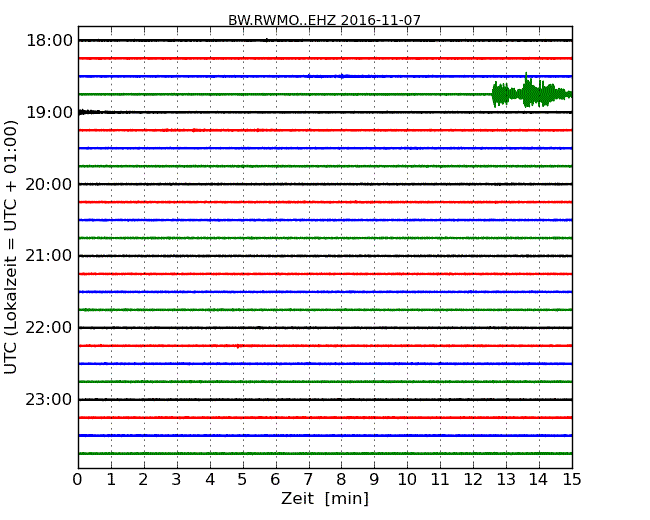Click the x-axis tick label 3
Image resolution: width=650 pixels, height=520 pixels.
click(x=177, y=480)
